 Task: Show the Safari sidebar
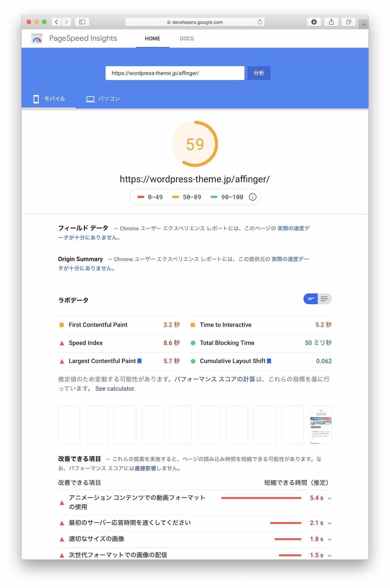pos(82,22)
